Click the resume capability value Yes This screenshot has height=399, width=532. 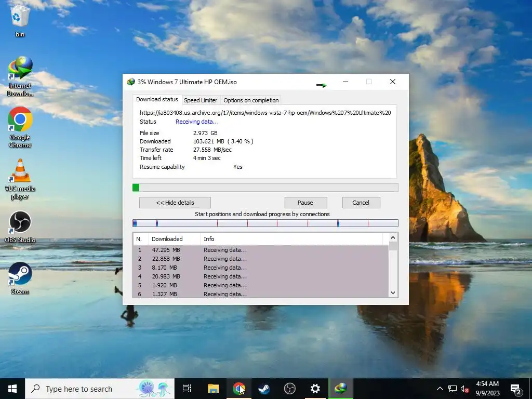click(238, 167)
